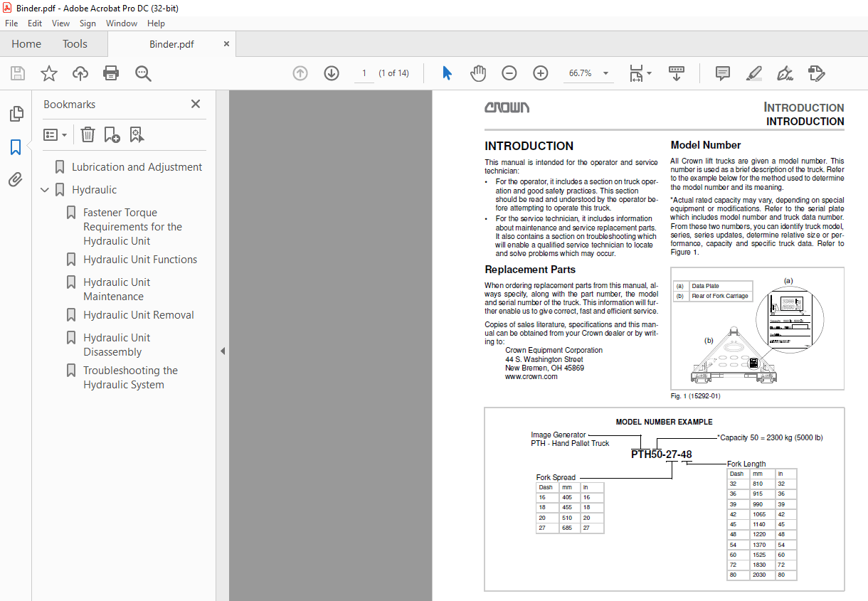Create a new bookmark
This screenshot has width=868, height=601.
111,134
